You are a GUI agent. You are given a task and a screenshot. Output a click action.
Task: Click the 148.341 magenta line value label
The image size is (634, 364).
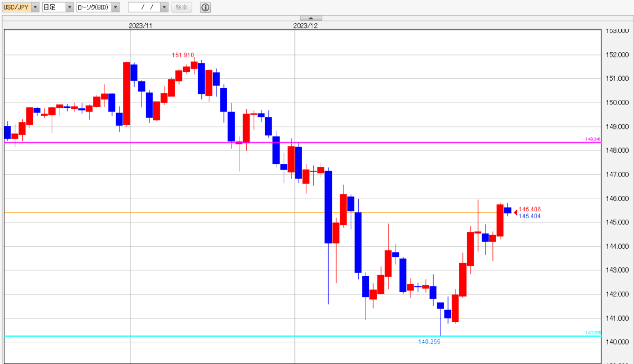[593, 139]
